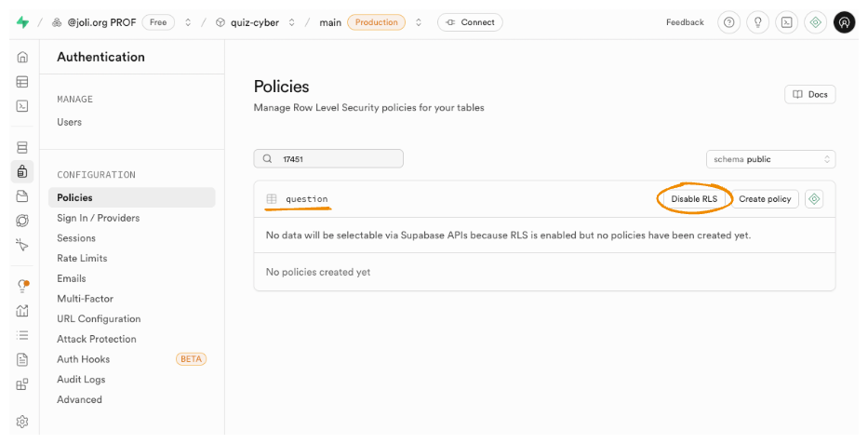868x444 pixels.
Task: Open project Settings gear icon
Action: [x=22, y=422]
